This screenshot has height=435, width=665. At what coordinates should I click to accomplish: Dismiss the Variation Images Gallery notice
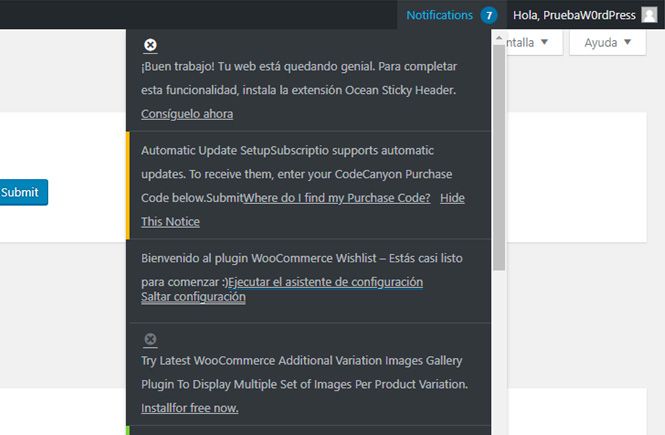150,339
